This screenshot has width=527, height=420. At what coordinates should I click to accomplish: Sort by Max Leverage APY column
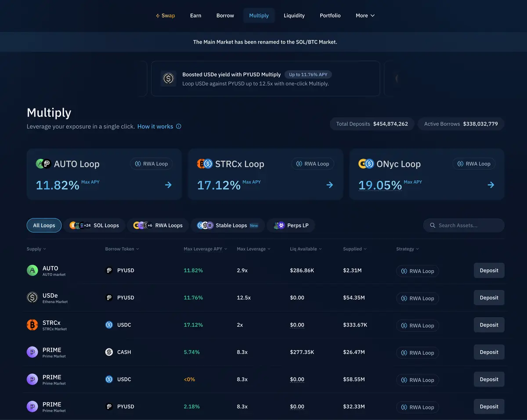206,249
